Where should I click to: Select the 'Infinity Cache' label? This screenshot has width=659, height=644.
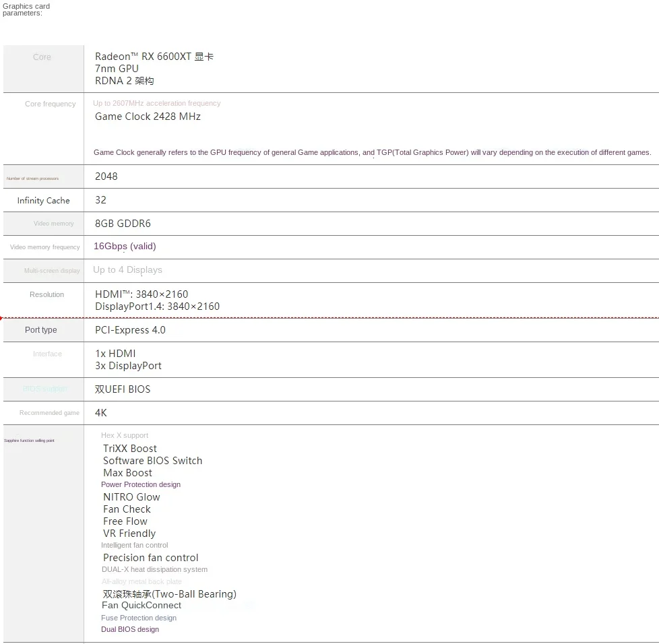pos(43,201)
